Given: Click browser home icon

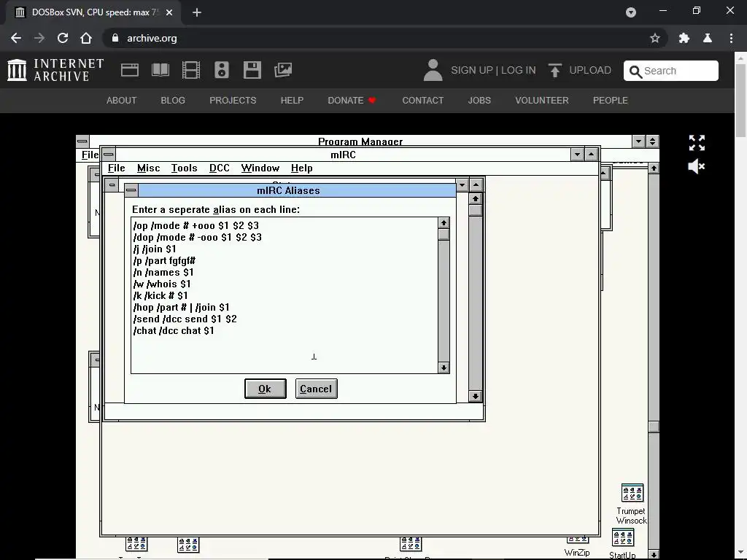Looking at the screenshot, I should [x=86, y=38].
